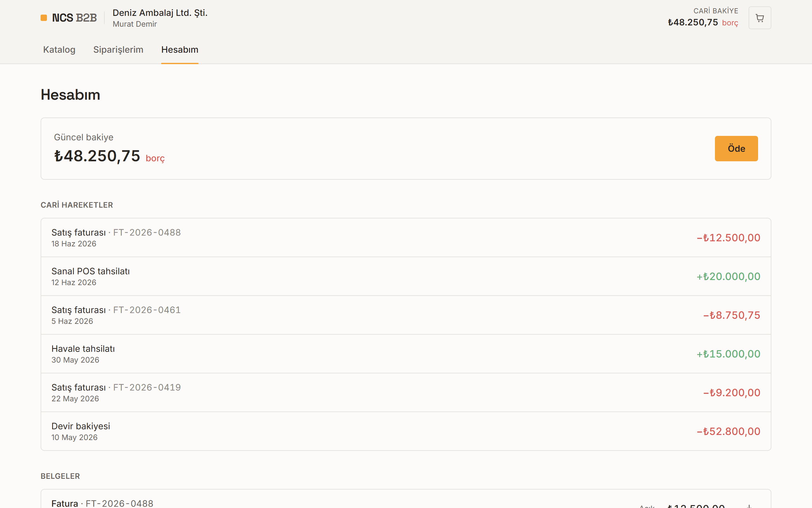The width and height of the screenshot is (812, 508).
Task: Click the Güncel bakiye amount in the card
Action: coord(97,156)
